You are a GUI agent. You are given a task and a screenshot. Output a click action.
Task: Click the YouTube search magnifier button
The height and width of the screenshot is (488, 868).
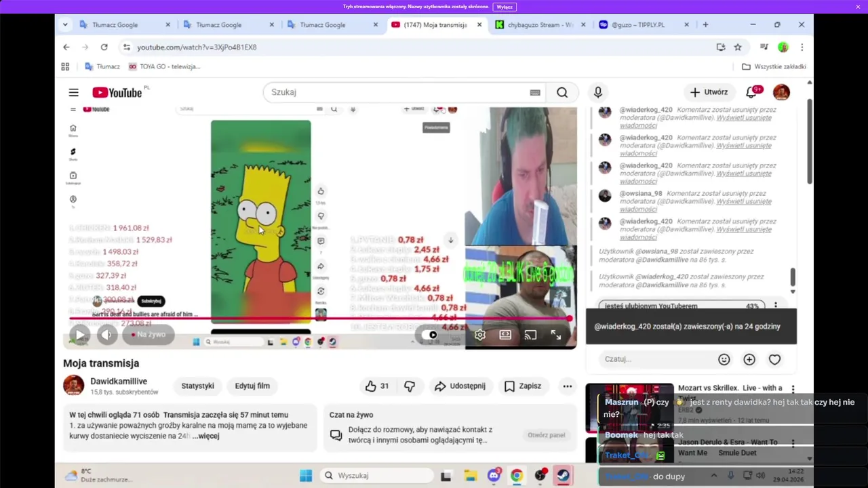(x=562, y=92)
